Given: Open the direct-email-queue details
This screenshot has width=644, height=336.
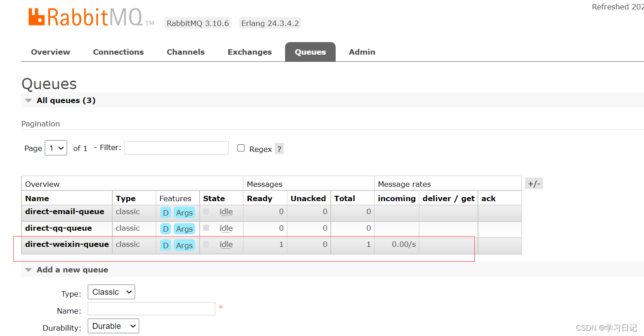Looking at the screenshot, I should coord(64,211).
